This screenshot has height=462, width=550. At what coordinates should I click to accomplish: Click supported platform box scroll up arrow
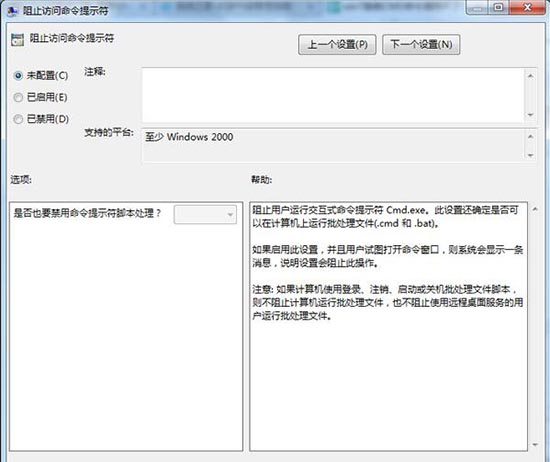pos(530,136)
